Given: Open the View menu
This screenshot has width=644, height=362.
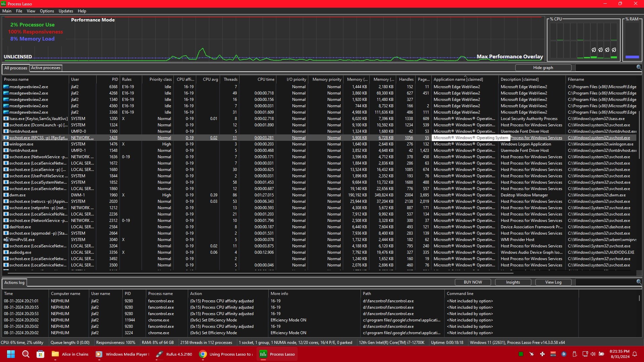Looking at the screenshot, I should tap(31, 11).
